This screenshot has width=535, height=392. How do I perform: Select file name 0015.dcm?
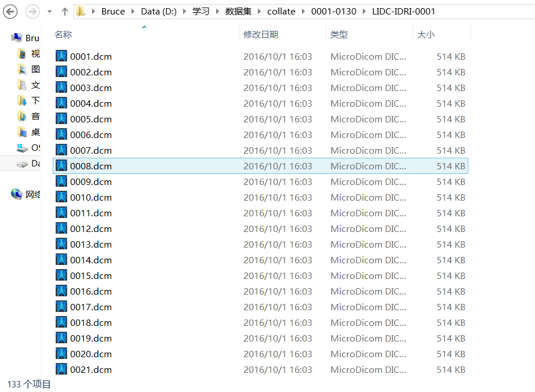tap(91, 276)
